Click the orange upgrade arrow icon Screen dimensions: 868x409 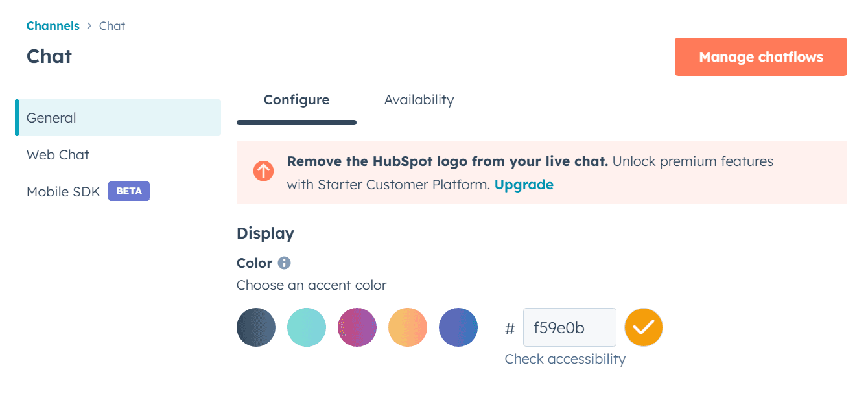coord(263,171)
